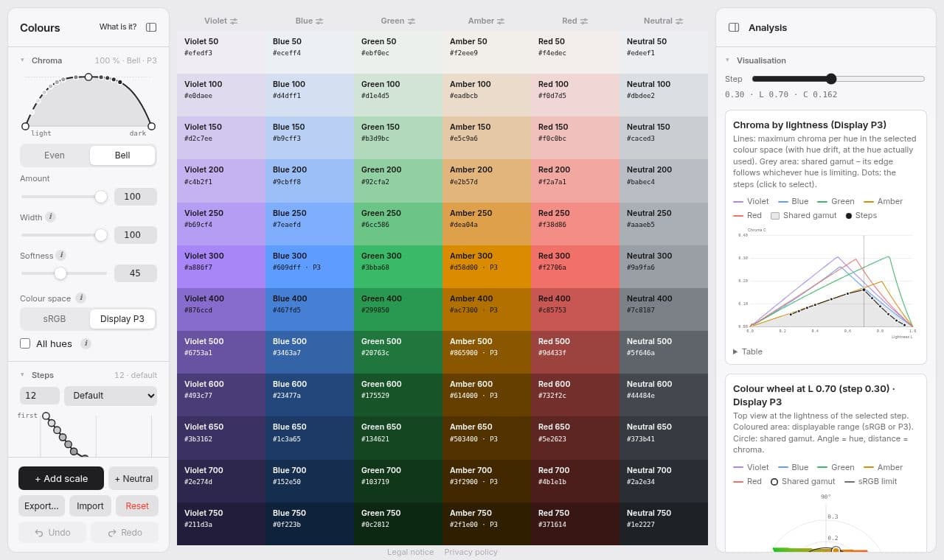Image resolution: width=944 pixels, height=560 pixels.
Task: Show info for the Softness setting
Action: click(x=61, y=255)
